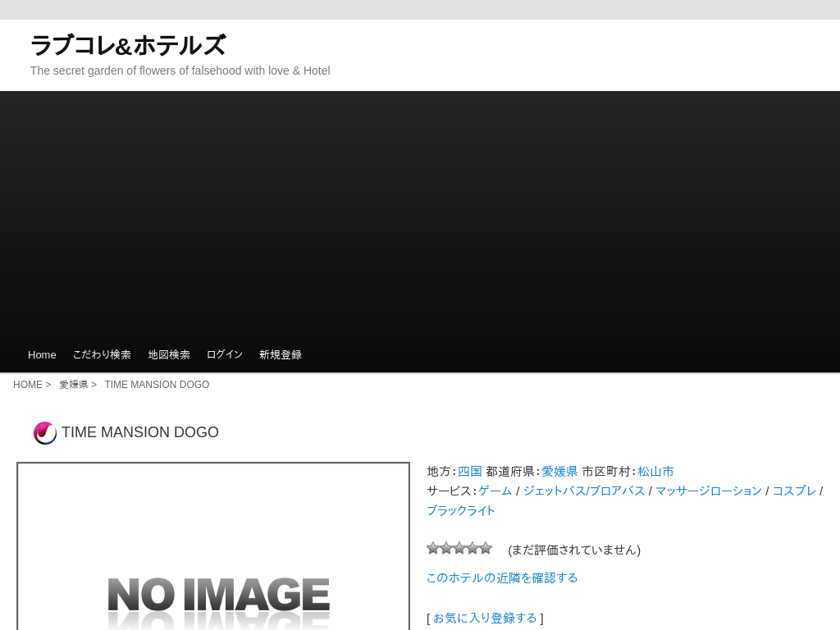Rate four stars with the fourth star icon
Screen dimensions: 840x630
(x=472, y=548)
